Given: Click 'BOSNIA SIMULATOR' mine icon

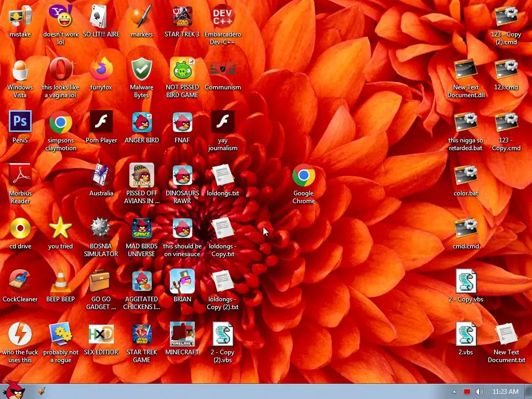Looking at the screenshot, I should [101, 228].
